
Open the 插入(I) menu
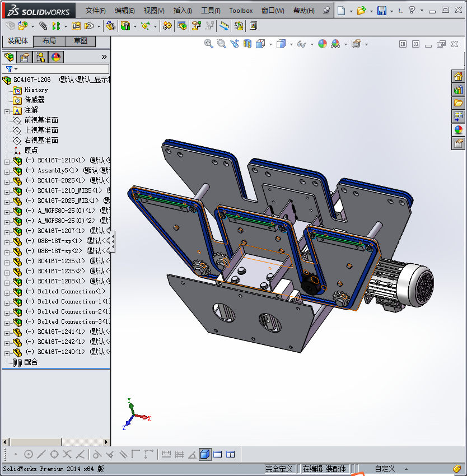tap(183, 11)
